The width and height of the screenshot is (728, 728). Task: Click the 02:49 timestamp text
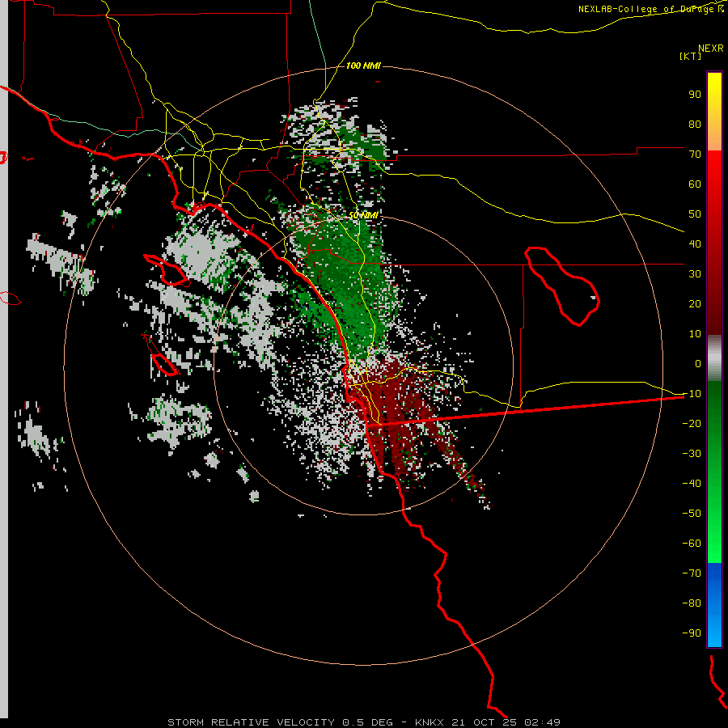point(542,722)
